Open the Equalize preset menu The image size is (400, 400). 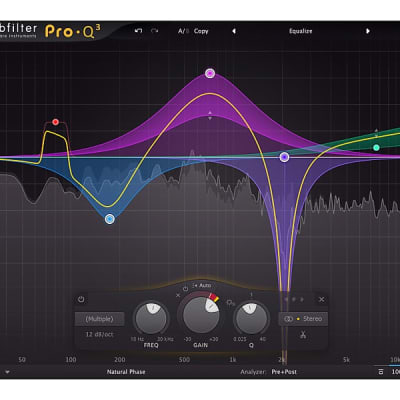coord(301,31)
